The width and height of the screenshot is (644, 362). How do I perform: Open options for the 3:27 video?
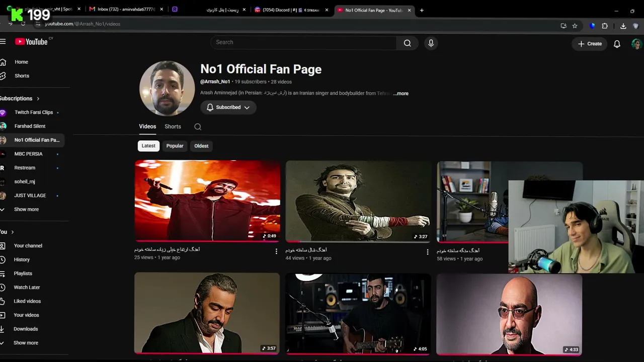click(x=428, y=252)
